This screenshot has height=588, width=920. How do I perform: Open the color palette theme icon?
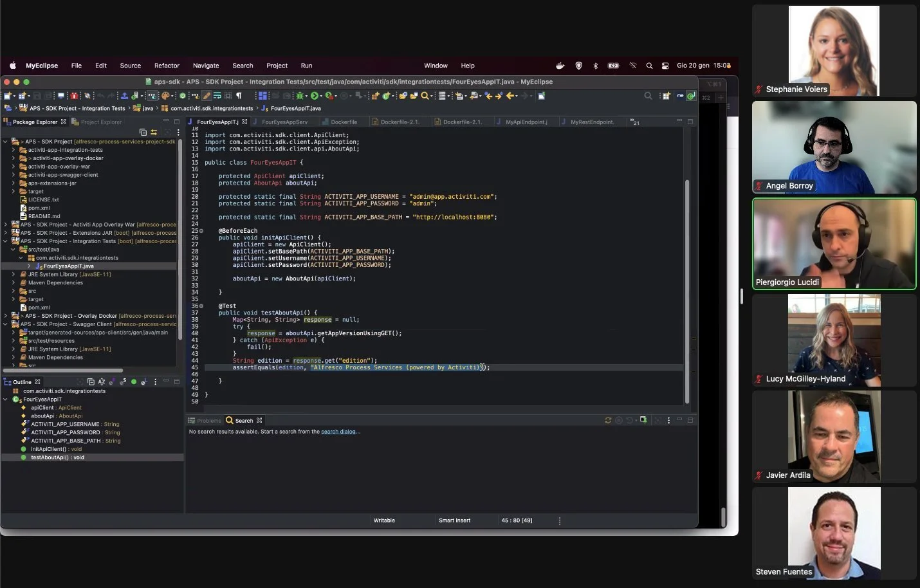coord(165,96)
